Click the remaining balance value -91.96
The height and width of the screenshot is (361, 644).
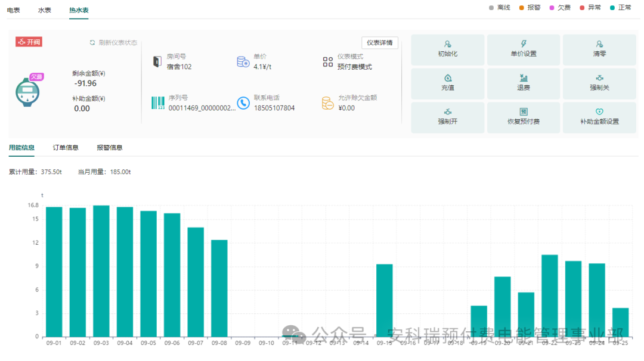[85, 83]
